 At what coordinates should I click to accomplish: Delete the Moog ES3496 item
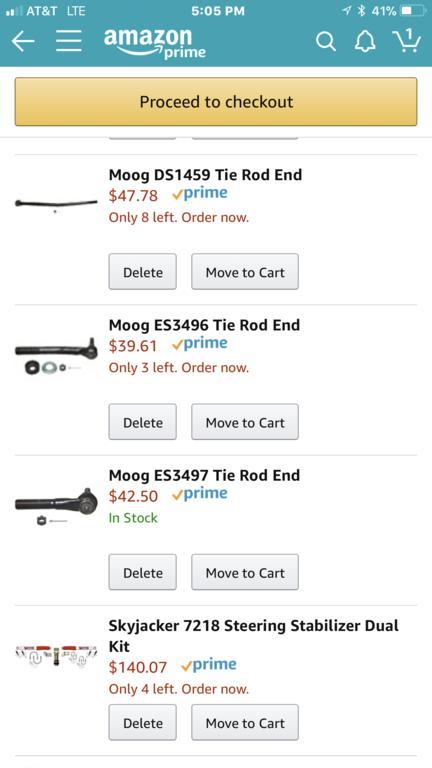pos(143,422)
